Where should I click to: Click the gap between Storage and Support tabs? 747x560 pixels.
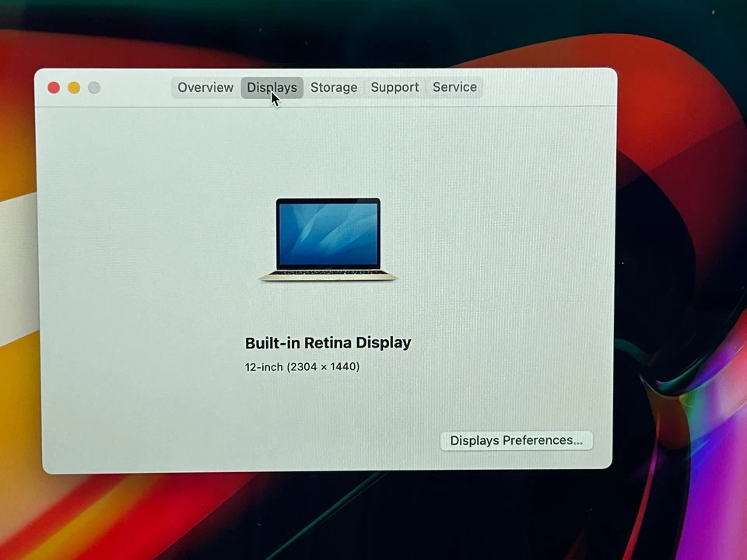(364, 87)
